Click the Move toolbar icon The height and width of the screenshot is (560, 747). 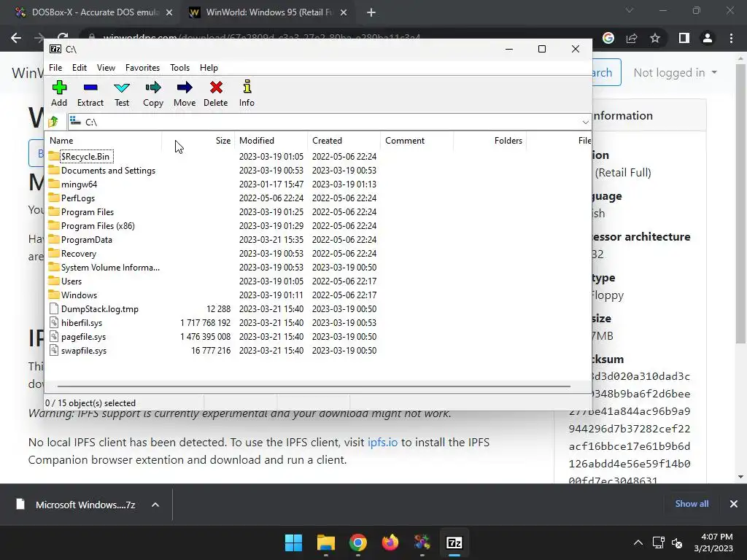tap(185, 93)
